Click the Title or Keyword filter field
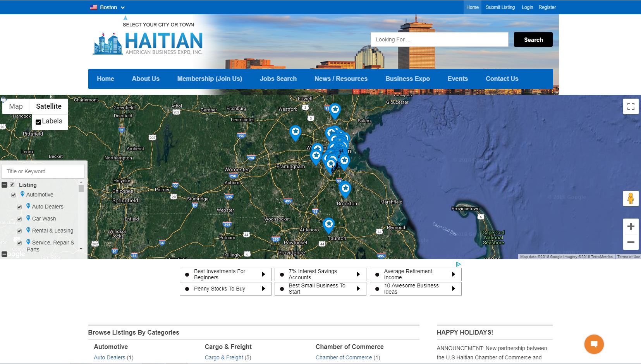The height and width of the screenshot is (364, 641). pos(43,171)
